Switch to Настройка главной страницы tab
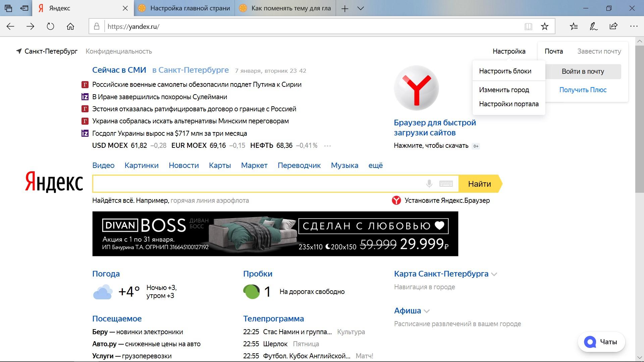Screen dimensions: 644x362 click(184, 8)
